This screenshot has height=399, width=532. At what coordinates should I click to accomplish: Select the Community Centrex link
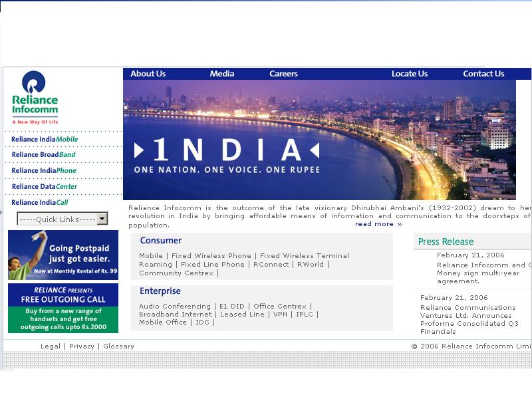pos(176,273)
